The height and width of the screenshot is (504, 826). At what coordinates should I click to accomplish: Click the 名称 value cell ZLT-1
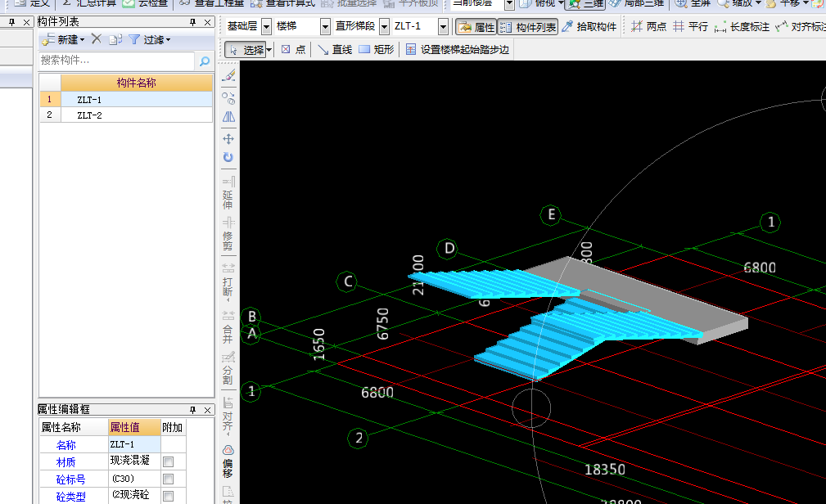(x=134, y=444)
